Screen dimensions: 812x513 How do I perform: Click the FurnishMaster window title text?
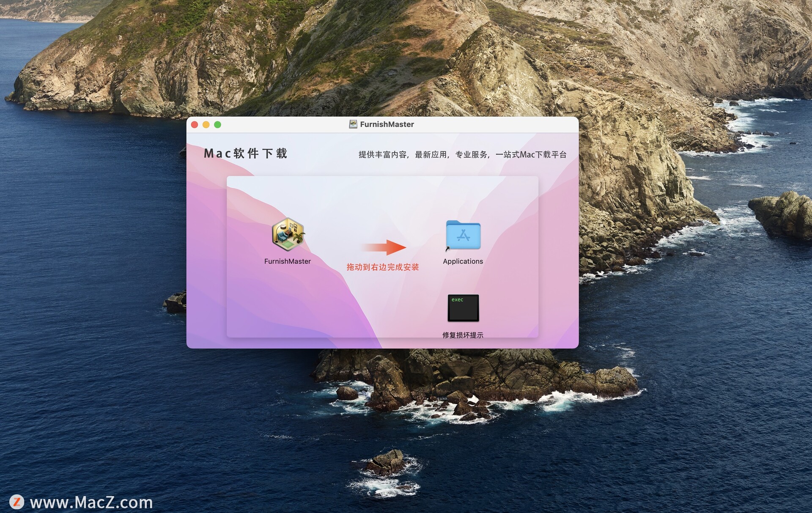coord(387,124)
